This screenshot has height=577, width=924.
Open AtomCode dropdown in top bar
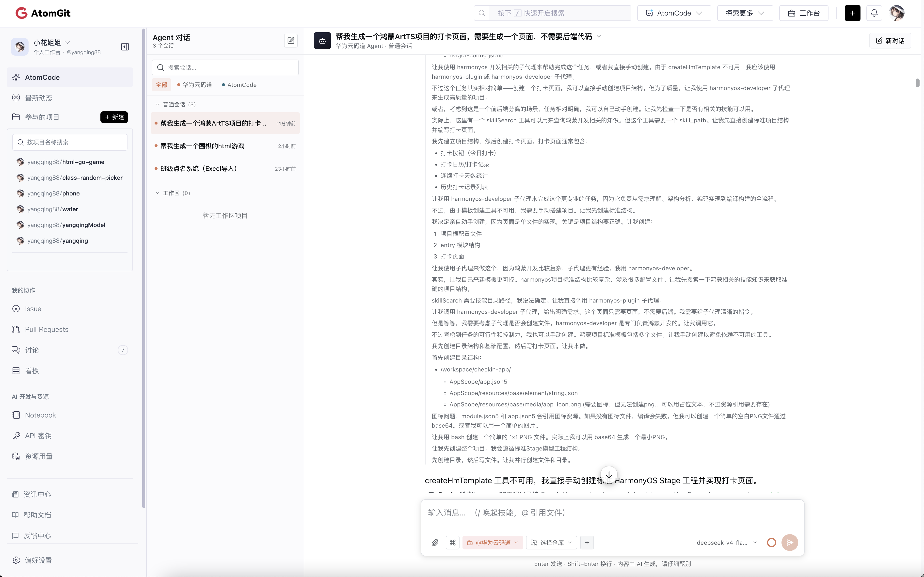coord(674,13)
